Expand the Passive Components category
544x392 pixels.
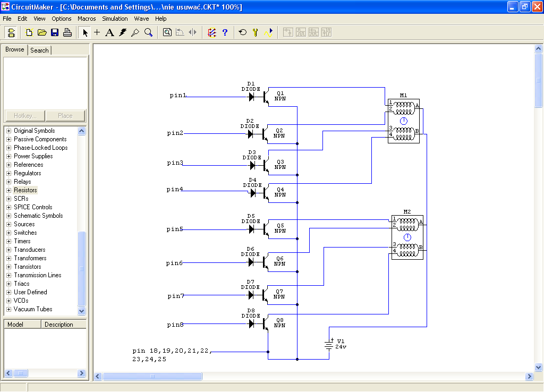[8, 139]
